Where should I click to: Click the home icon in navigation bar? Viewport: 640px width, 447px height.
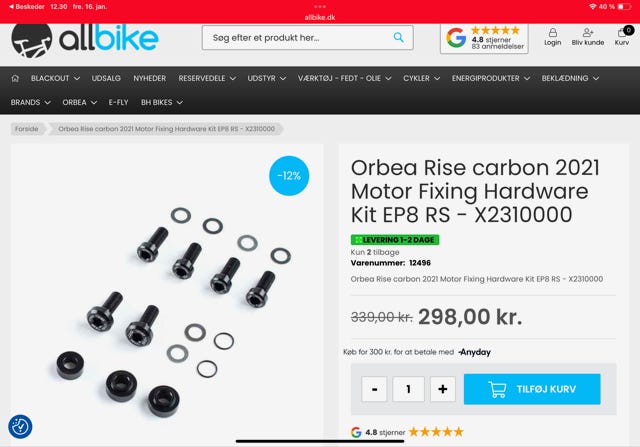15,78
